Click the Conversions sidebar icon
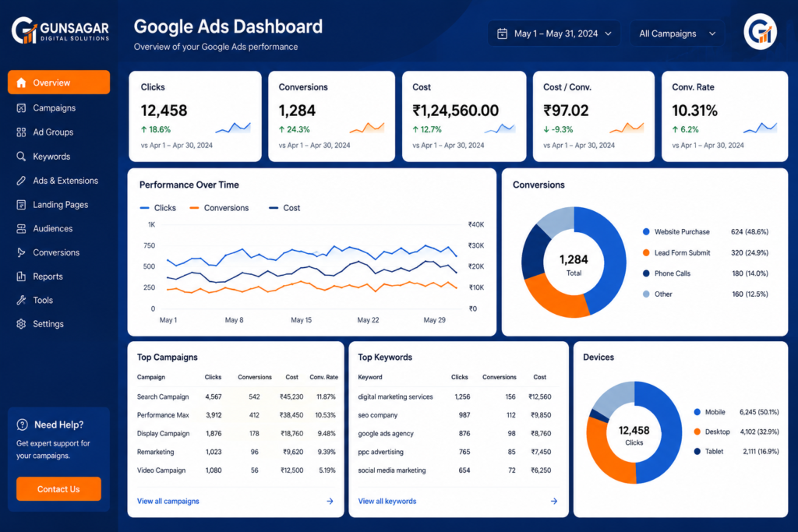This screenshot has height=532, width=798. [21, 252]
